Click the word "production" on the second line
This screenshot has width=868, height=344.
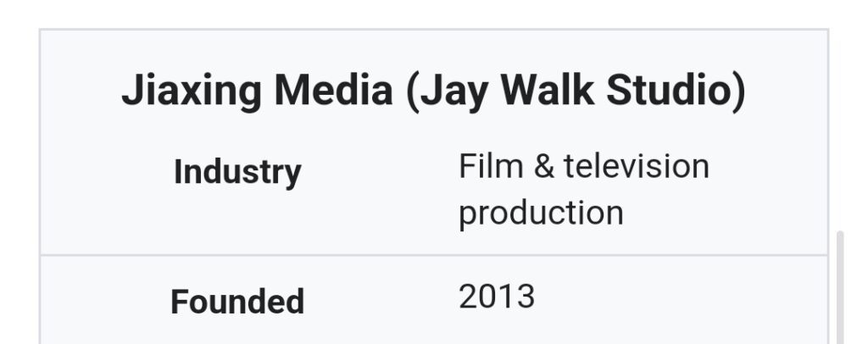pos(541,213)
